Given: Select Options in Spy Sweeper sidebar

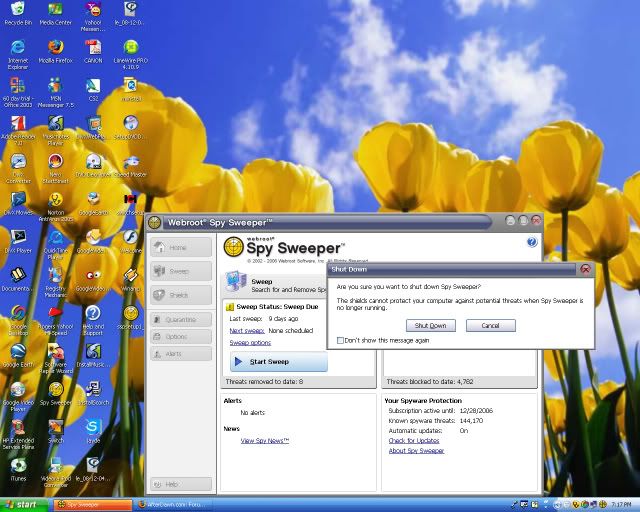Looking at the screenshot, I should coord(181,337).
